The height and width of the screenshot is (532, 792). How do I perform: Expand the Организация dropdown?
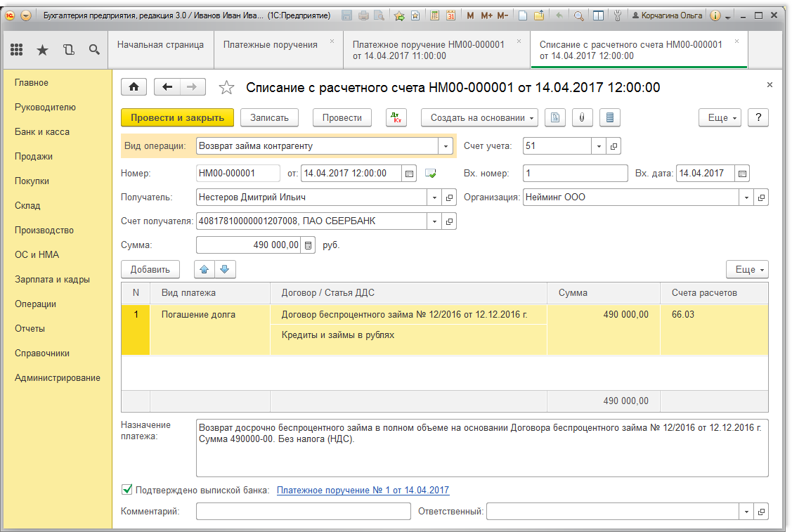(x=746, y=197)
